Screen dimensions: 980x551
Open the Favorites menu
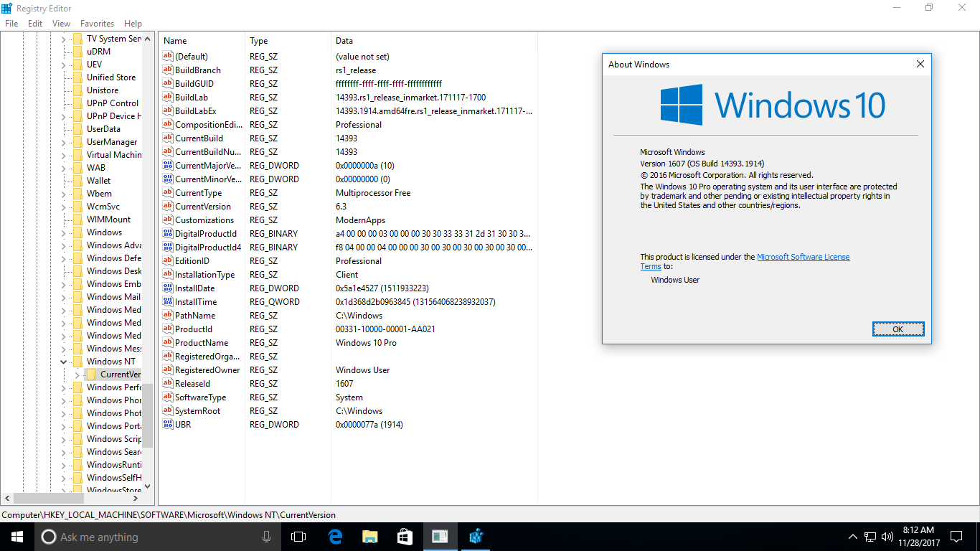click(x=97, y=24)
